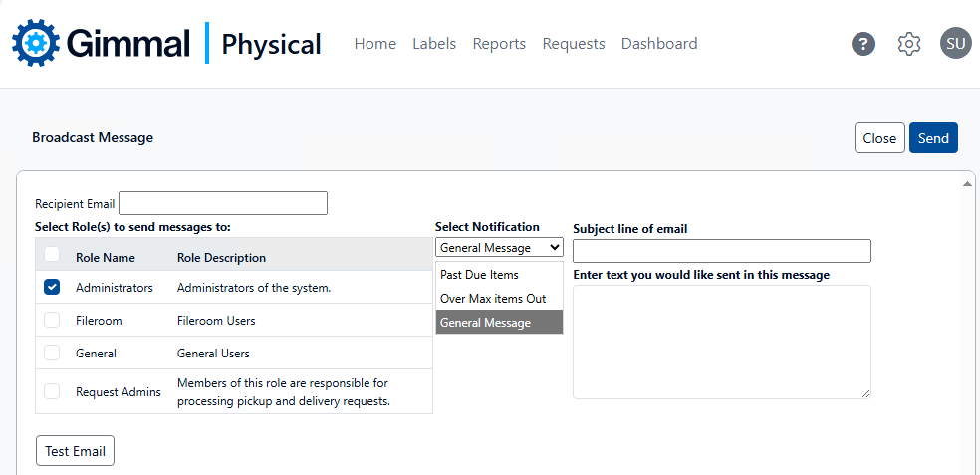Go to the Home menu
The height and width of the screenshot is (475, 980).
click(375, 44)
